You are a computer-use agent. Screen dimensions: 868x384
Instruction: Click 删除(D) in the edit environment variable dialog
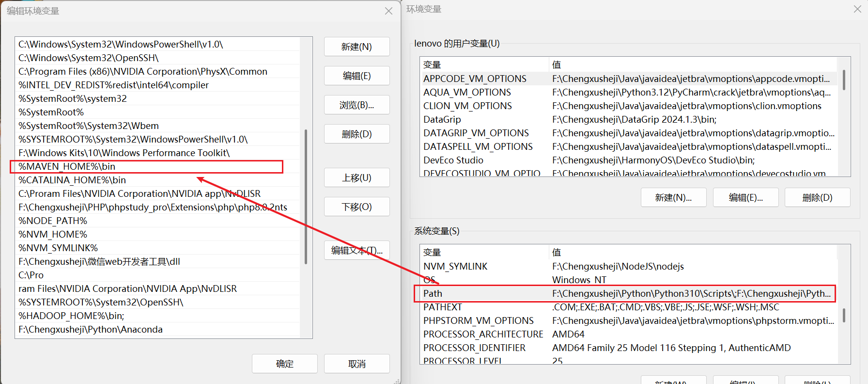point(356,134)
